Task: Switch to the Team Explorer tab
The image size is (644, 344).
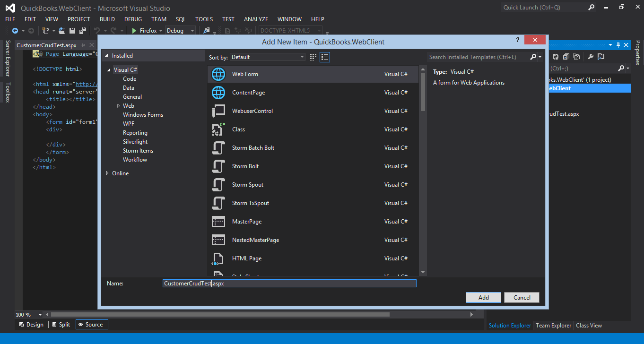Action: coord(553,326)
